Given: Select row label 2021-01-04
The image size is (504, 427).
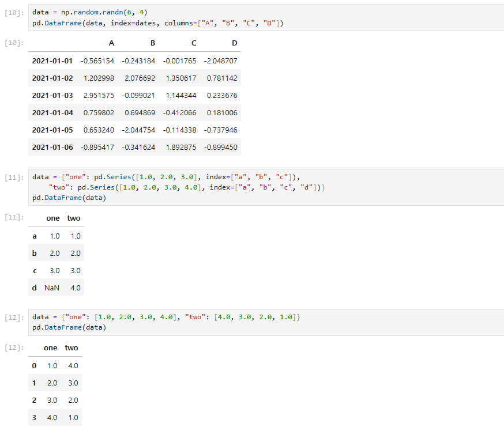Looking at the screenshot, I should click(52, 113).
